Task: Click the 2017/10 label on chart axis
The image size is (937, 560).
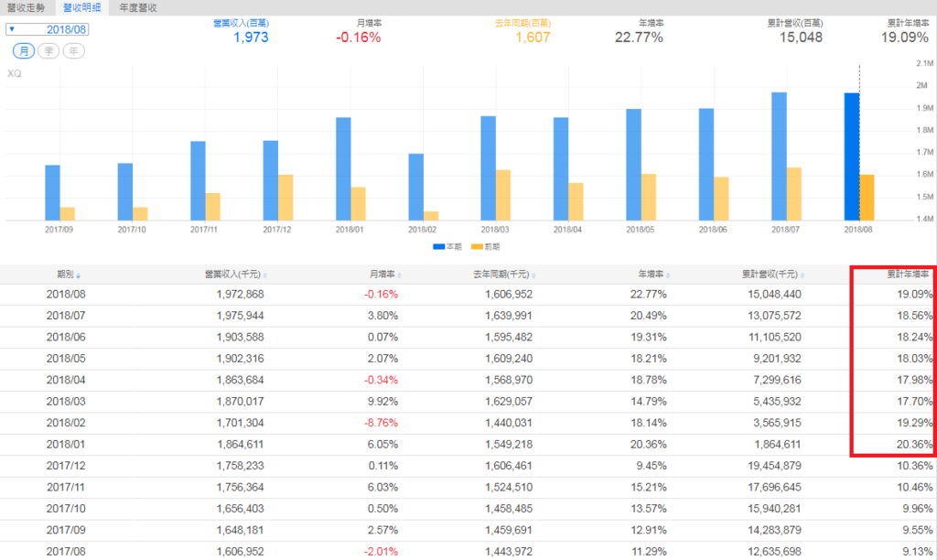Action: click(x=132, y=230)
